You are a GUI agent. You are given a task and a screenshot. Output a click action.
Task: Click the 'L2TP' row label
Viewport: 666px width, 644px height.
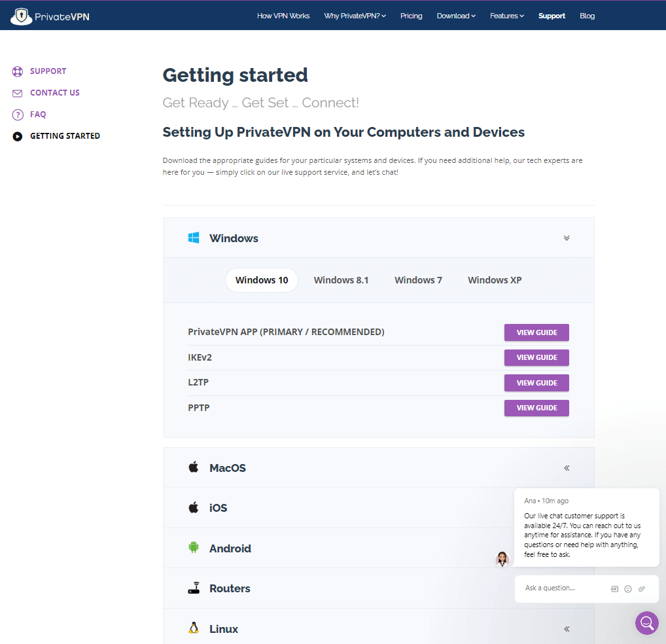(x=198, y=382)
